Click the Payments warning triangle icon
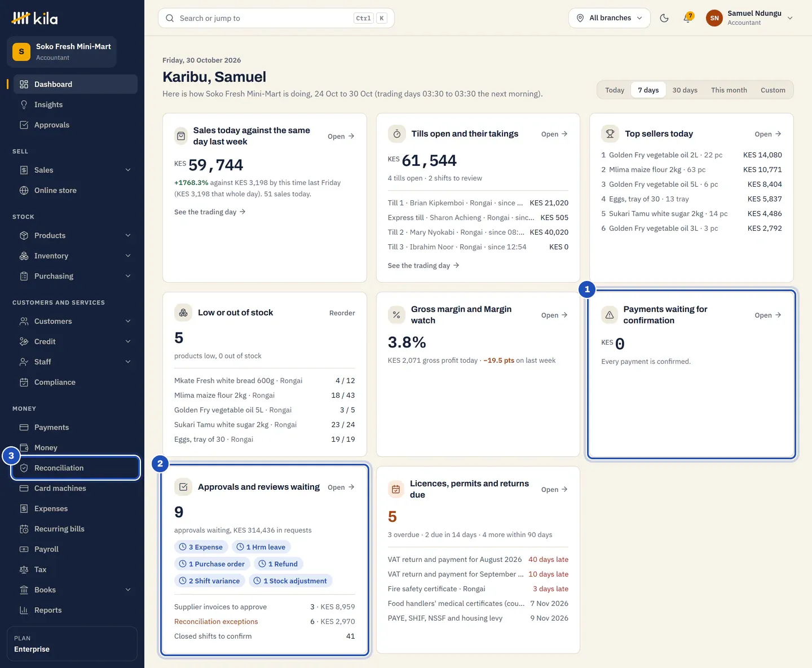812x668 pixels. 610,315
